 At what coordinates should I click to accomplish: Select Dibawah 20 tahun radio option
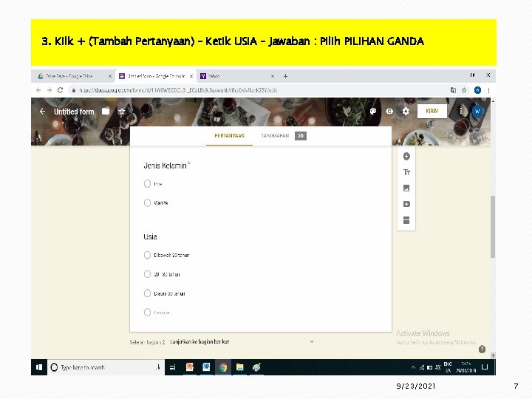click(147, 255)
